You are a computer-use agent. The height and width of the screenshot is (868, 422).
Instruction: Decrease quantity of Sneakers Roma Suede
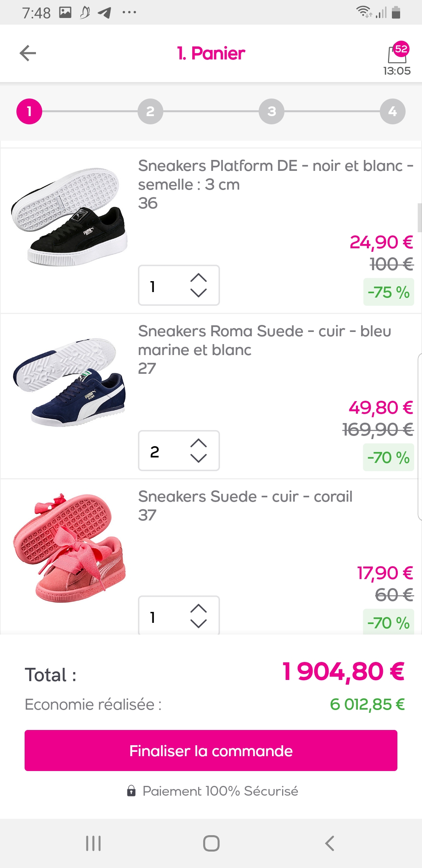click(x=198, y=458)
